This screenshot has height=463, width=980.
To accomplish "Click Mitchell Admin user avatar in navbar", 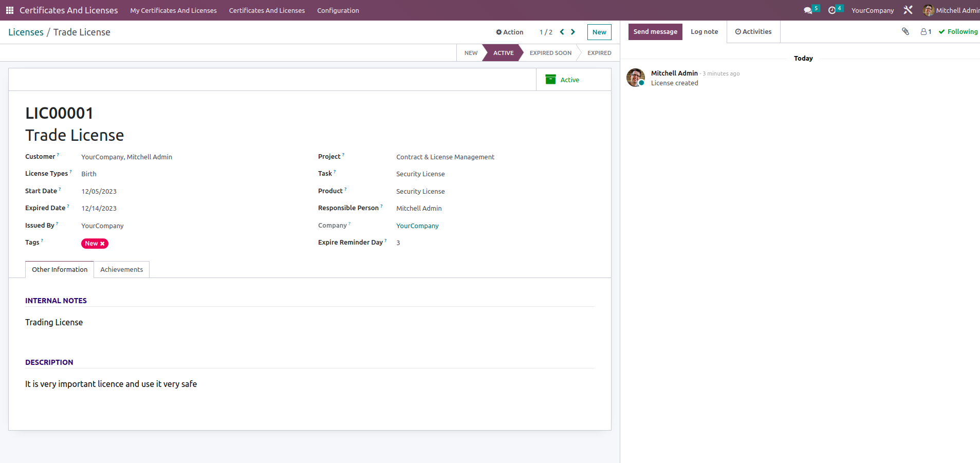I will pos(928,10).
